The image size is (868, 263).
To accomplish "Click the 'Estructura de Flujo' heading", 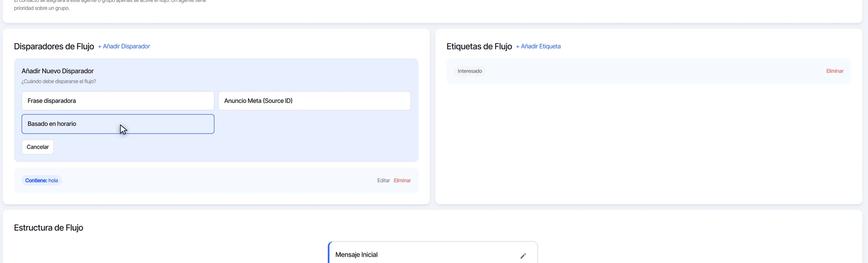I will click(48, 228).
